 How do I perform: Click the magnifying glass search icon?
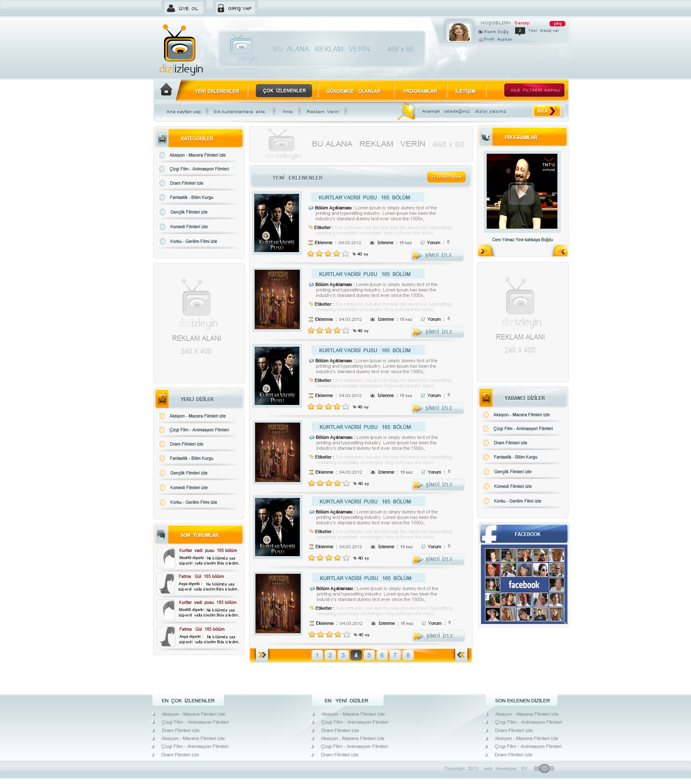[x=407, y=111]
